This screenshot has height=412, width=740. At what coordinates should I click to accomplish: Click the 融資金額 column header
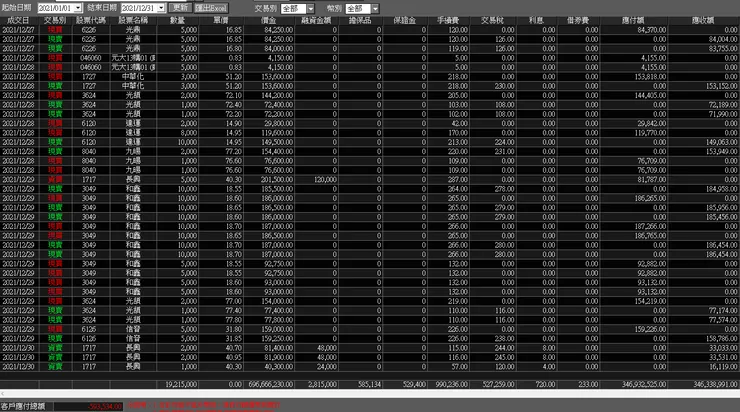pos(316,20)
